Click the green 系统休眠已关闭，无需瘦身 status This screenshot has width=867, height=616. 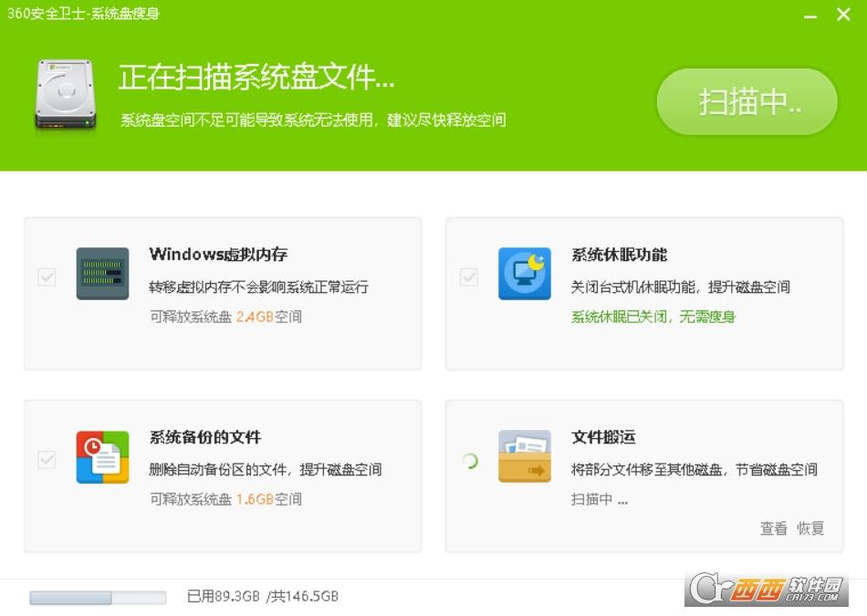tap(653, 317)
